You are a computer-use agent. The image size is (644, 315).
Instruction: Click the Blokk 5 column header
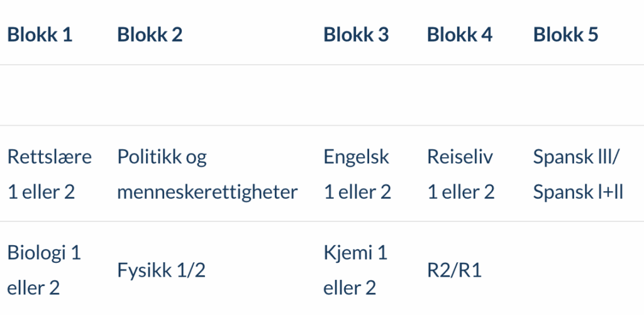click(x=565, y=35)
